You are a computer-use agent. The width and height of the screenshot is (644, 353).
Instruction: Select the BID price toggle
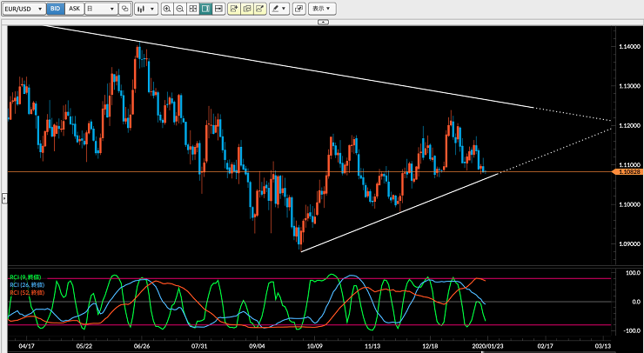[x=56, y=9]
